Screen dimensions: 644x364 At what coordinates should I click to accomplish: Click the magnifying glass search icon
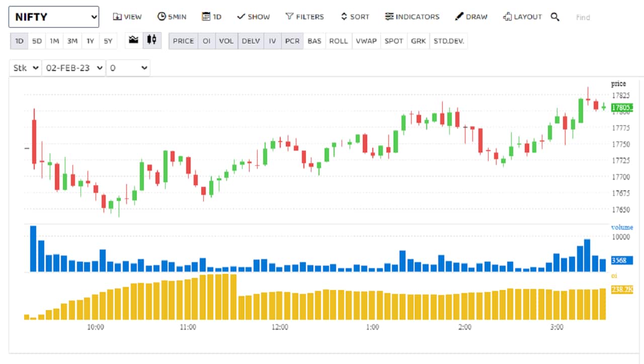point(555,17)
